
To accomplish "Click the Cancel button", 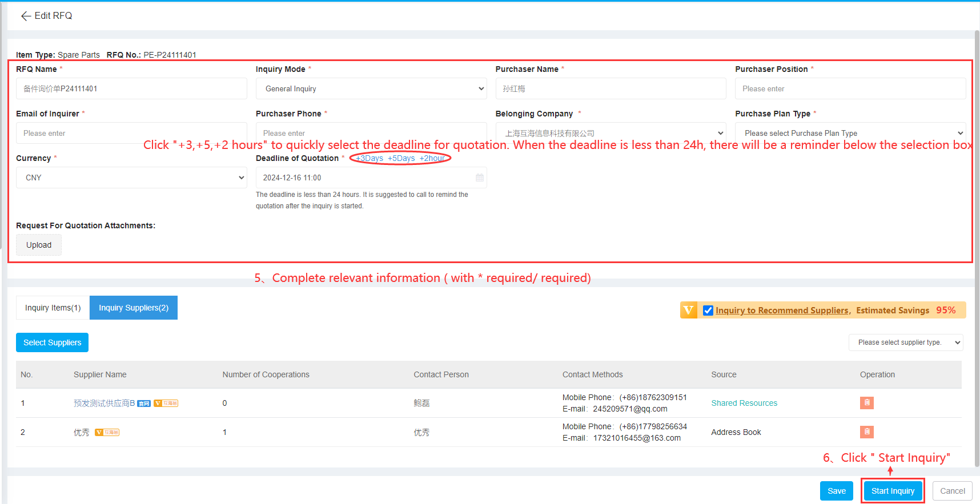I will click(953, 491).
